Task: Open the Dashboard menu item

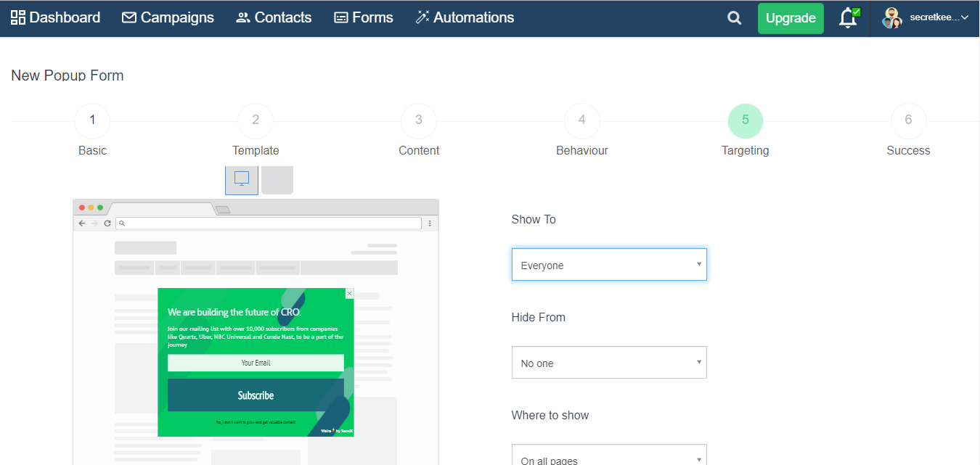Action: coord(55,17)
